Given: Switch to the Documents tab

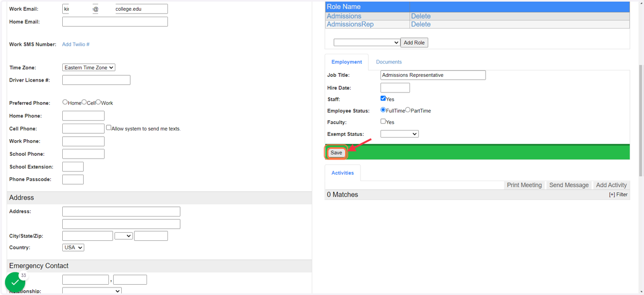Looking at the screenshot, I should click(x=389, y=62).
